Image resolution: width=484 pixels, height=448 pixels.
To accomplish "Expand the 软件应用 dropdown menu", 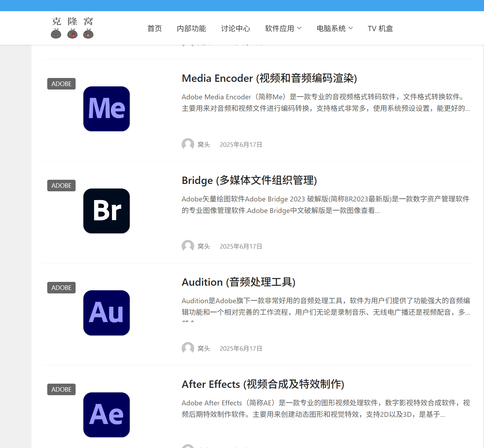I will pos(283,28).
